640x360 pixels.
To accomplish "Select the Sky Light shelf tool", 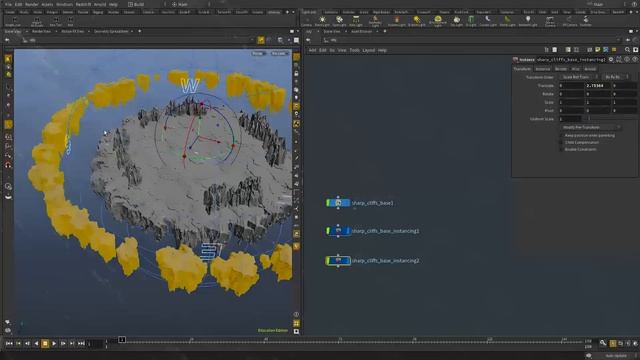I will pos(457,21).
